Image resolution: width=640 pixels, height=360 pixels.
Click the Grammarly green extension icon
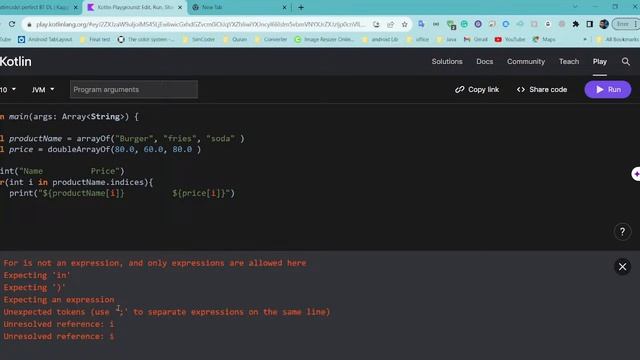point(464,24)
